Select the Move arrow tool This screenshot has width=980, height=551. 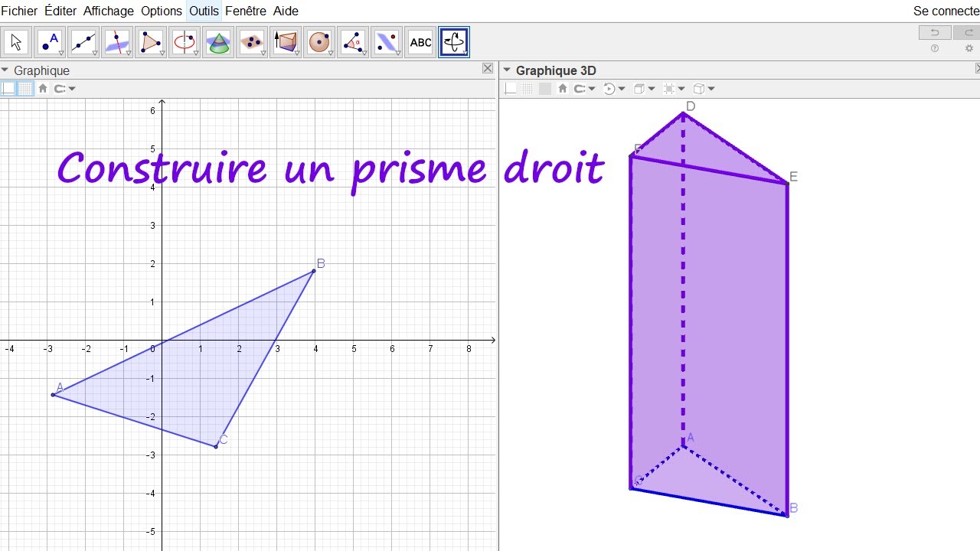coord(16,42)
